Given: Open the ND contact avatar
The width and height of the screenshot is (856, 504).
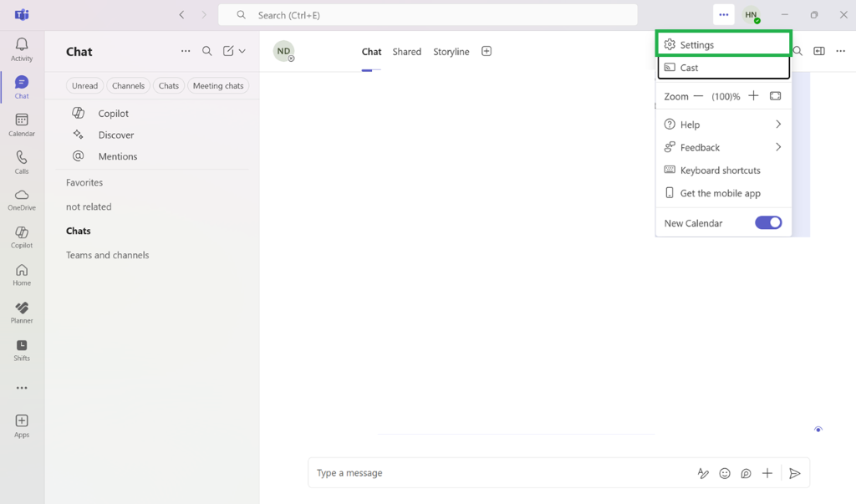Looking at the screenshot, I should tap(284, 51).
